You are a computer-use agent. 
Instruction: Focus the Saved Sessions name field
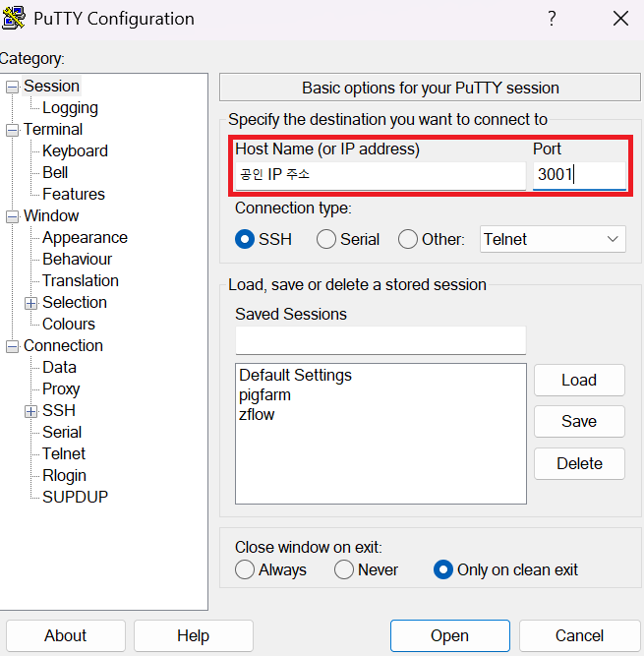click(381, 340)
